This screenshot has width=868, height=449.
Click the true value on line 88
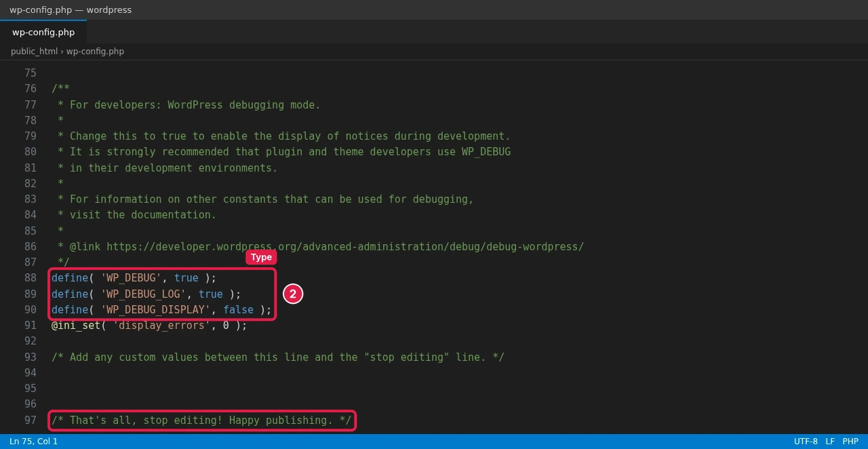[186, 278]
